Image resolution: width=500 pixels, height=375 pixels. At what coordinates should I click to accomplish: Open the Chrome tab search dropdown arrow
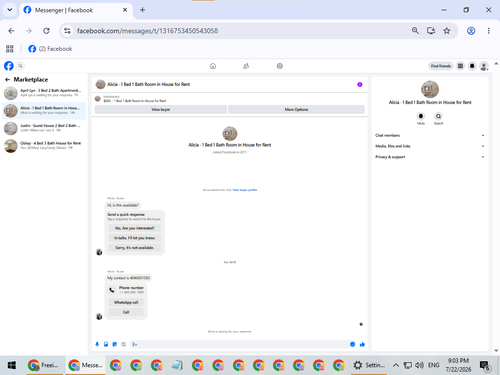[x=10, y=10]
